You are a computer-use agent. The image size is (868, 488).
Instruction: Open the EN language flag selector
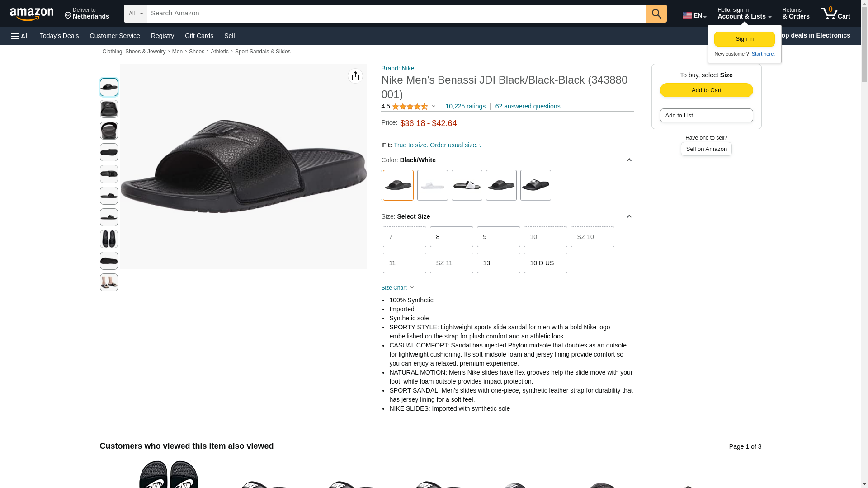tap(694, 15)
